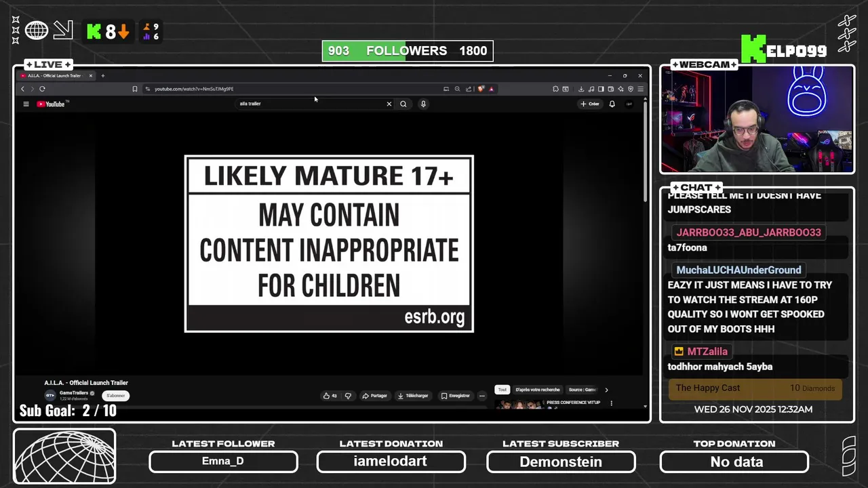This screenshot has height=488, width=868.
Task: Select the 'Tout' filter chip
Action: click(502, 390)
